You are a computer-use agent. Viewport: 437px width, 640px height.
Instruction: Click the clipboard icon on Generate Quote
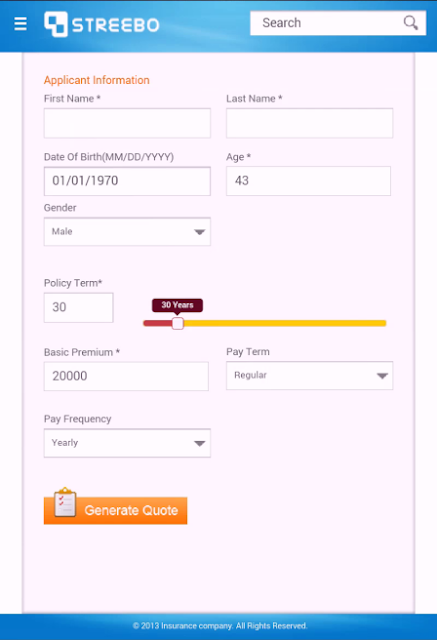point(65,502)
